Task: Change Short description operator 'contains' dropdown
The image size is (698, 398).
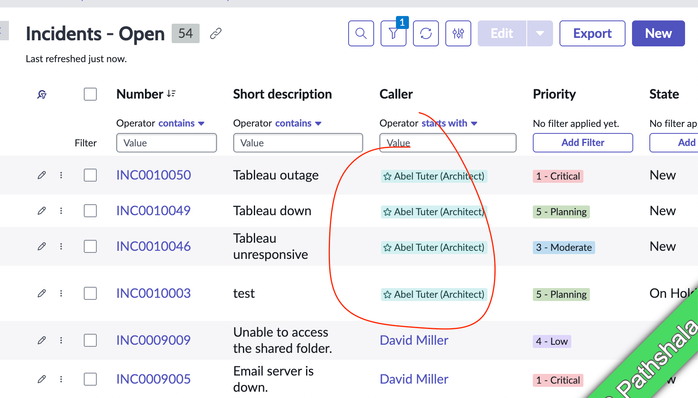Action: coord(298,123)
